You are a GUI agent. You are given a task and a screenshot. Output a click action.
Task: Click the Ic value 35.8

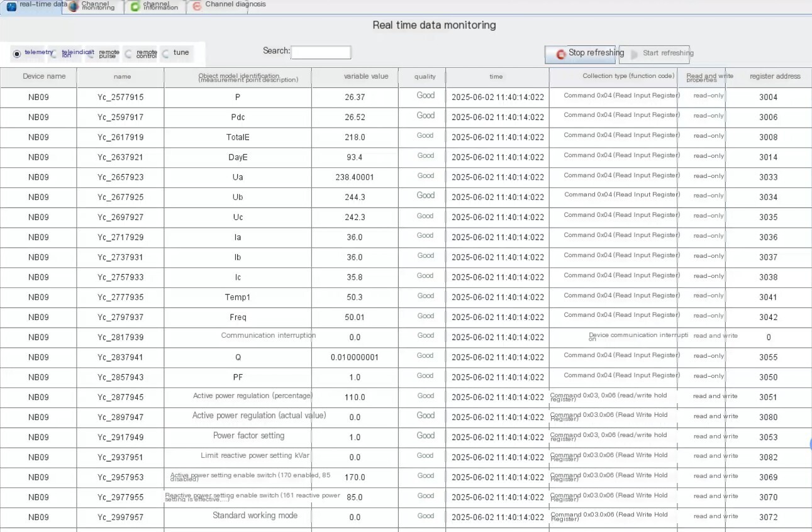coord(355,277)
